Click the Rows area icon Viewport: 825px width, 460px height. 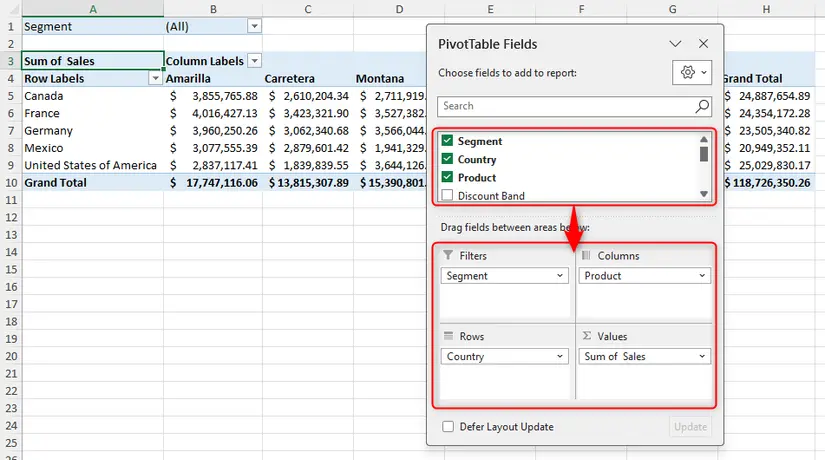pyautogui.click(x=448, y=336)
